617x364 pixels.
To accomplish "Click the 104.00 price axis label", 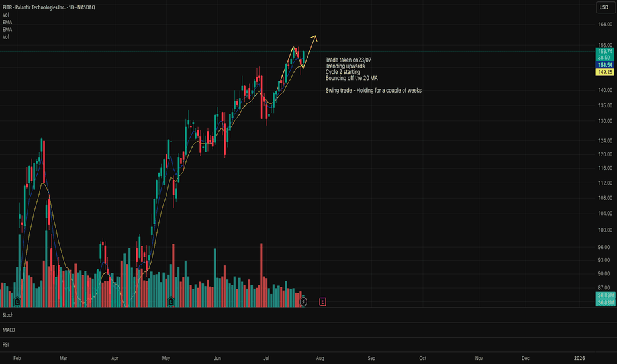I will tap(605, 214).
